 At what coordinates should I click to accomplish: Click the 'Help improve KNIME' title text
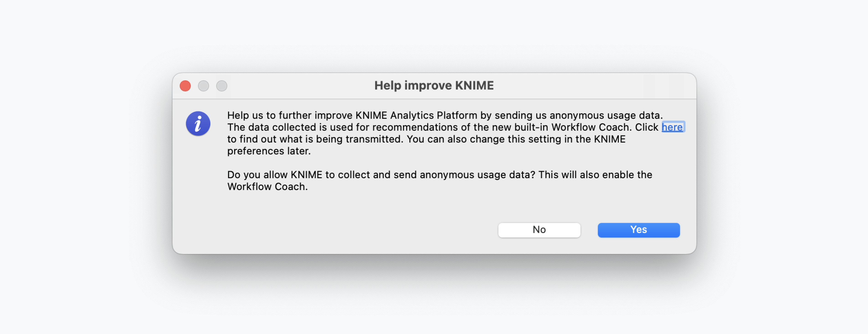click(434, 86)
